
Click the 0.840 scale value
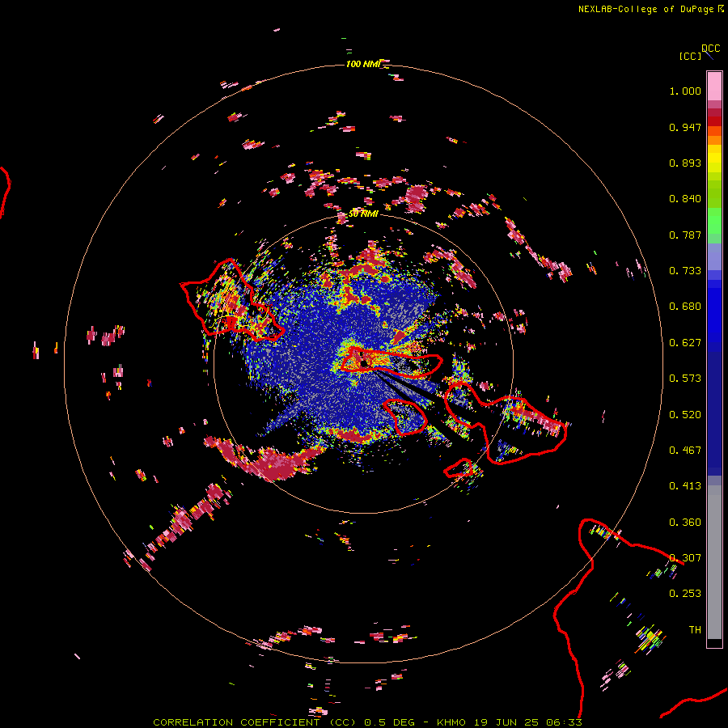point(685,199)
